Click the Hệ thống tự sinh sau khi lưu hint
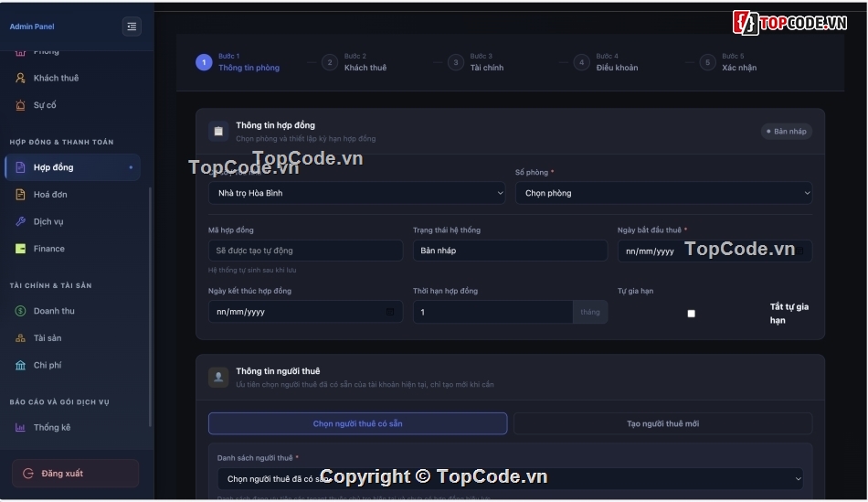The image size is (868, 502). point(252,271)
